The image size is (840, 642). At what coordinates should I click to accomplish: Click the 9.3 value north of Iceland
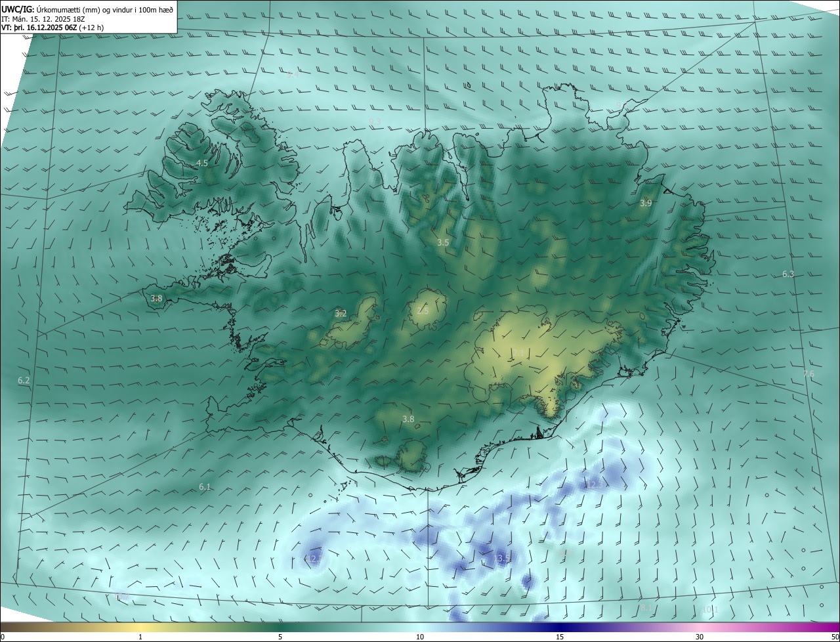375,121
